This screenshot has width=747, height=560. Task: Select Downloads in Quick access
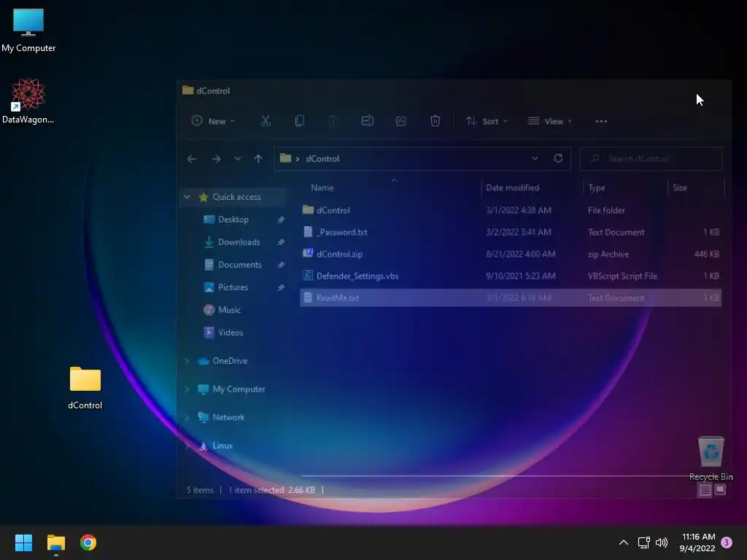239,242
